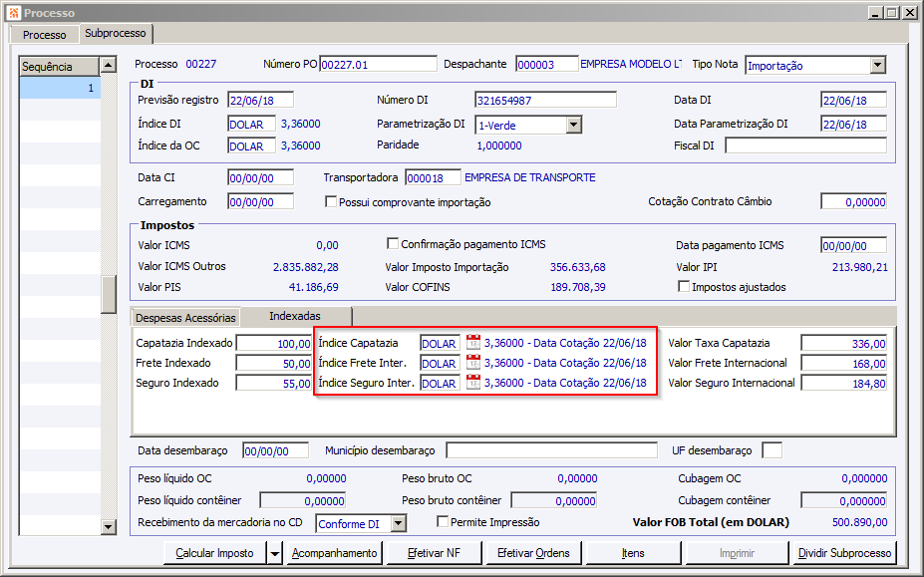The height and width of the screenshot is (577, 924).
Task: Expand Parametrização DI dropdown
Action: [x=574, y=125]
